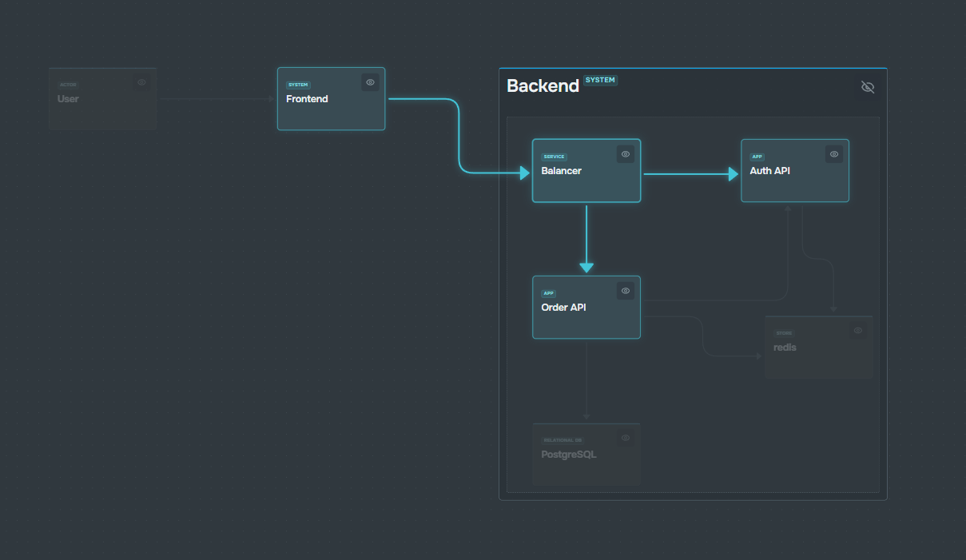
Task: Select the Auth API app node
Action: point(795,170)
